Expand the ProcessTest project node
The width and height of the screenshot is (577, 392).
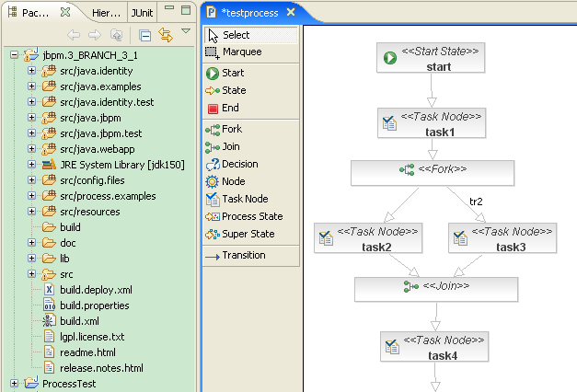coord(14,383)
